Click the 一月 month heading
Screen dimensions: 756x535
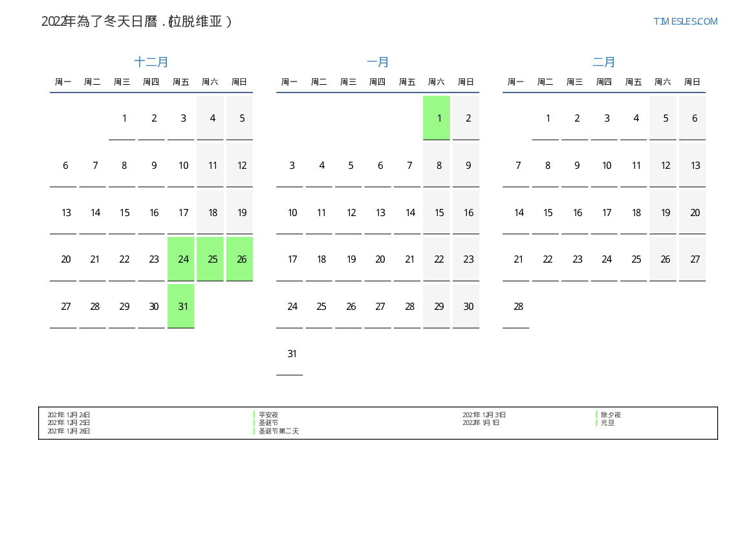coord(378,62)
